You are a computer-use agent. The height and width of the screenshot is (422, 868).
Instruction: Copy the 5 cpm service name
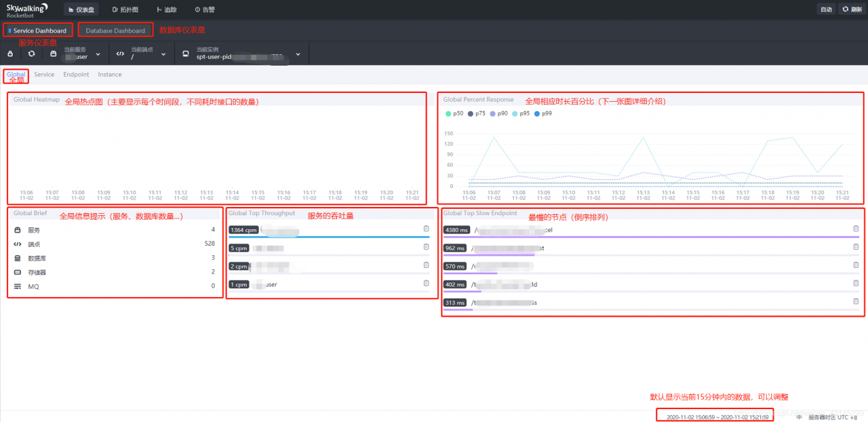(x=427, y=247)
